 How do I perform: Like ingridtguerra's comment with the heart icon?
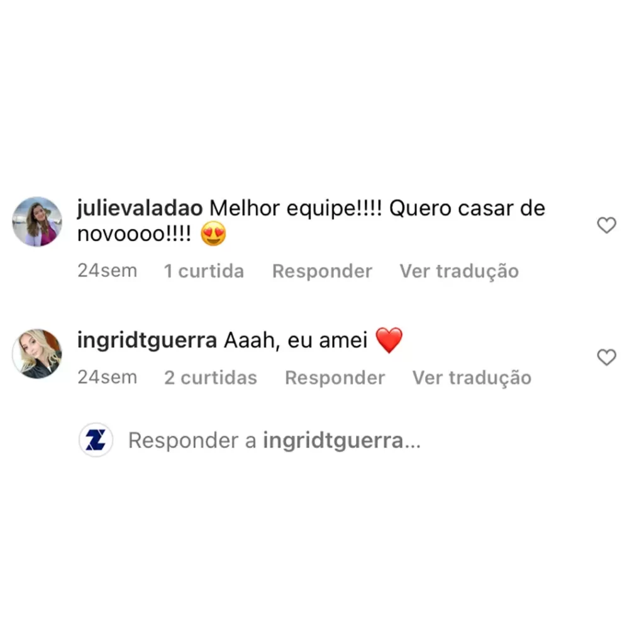606,357
